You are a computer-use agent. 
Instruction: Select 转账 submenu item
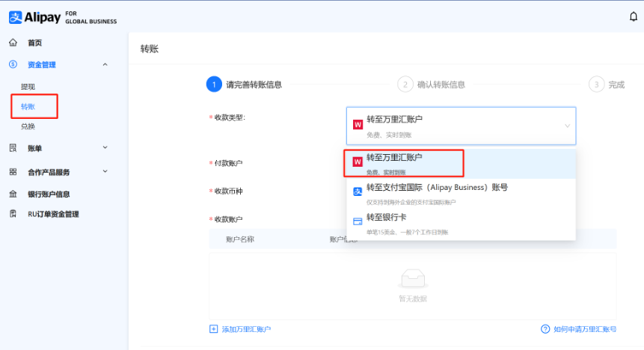click(28, 107)
